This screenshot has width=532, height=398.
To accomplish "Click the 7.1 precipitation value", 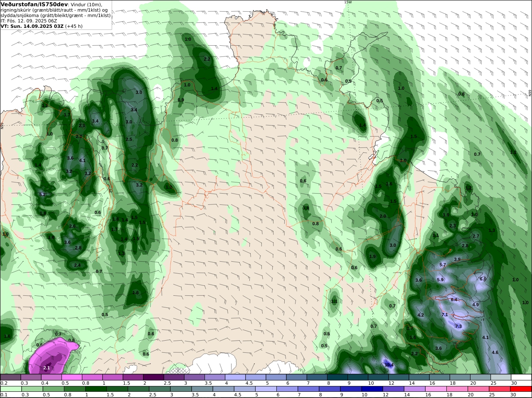I will 445,314.
